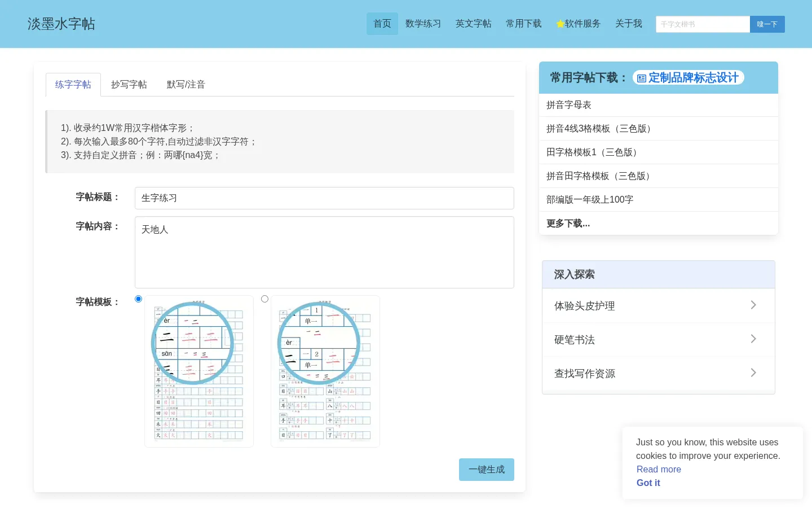Click the 嗖一下 search button
Viewport: 812px width, 508px height.
coord(767,24)
